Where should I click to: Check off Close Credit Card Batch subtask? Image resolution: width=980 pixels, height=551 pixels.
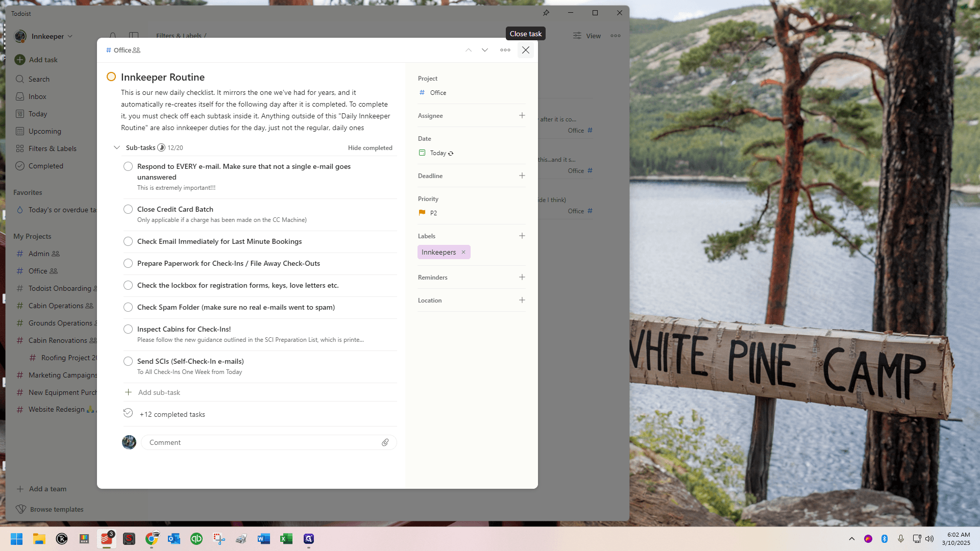[x=128, y=209]
